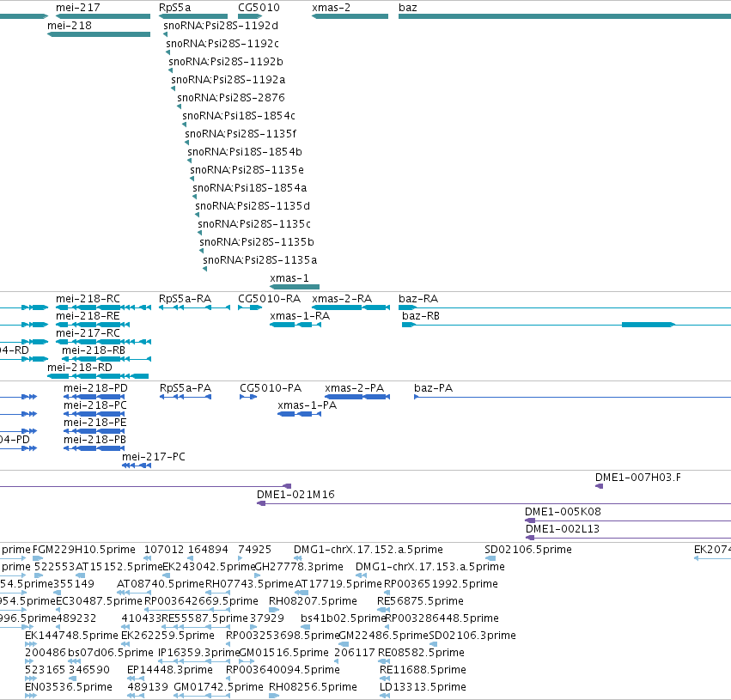Click the RH08207.5prime EST

tap(274, 610)
